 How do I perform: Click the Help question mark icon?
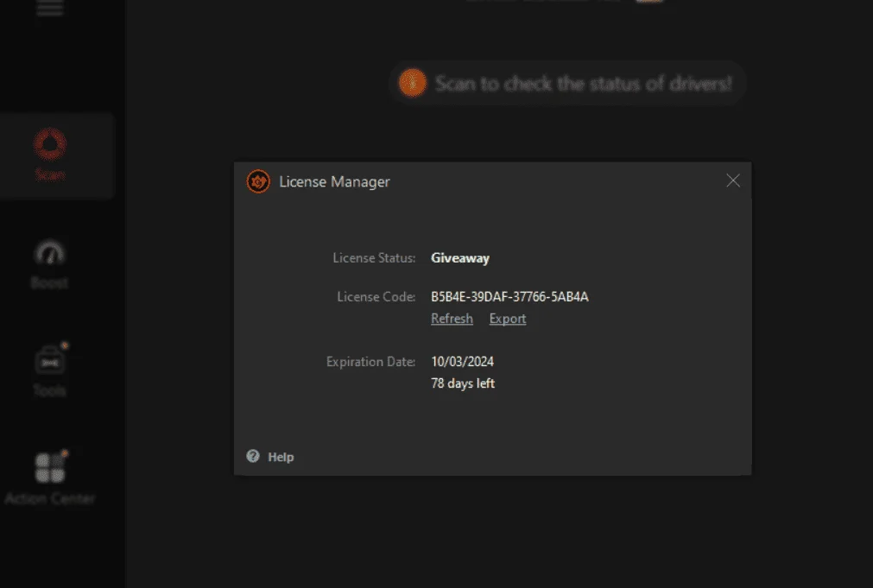[x=253, y=456]
